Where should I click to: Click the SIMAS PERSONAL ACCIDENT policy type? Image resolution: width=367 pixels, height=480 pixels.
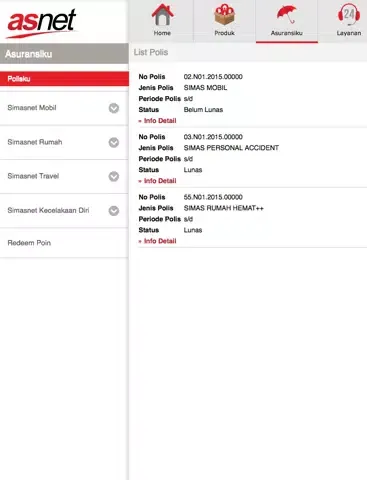(231, 148)
